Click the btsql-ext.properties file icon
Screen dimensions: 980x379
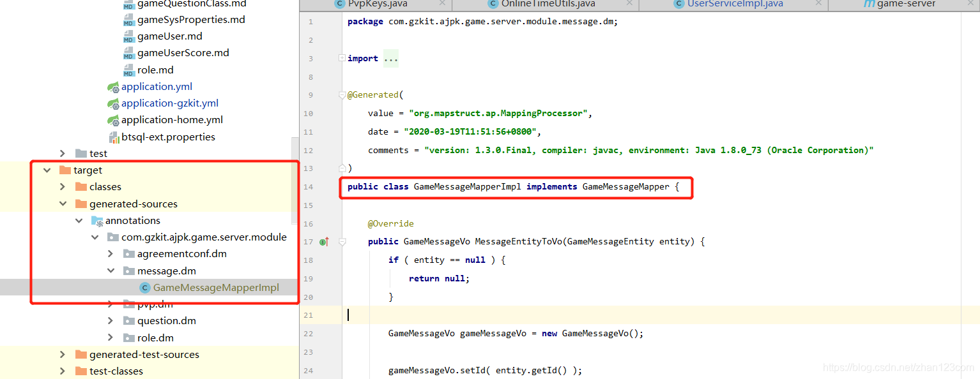114,137
